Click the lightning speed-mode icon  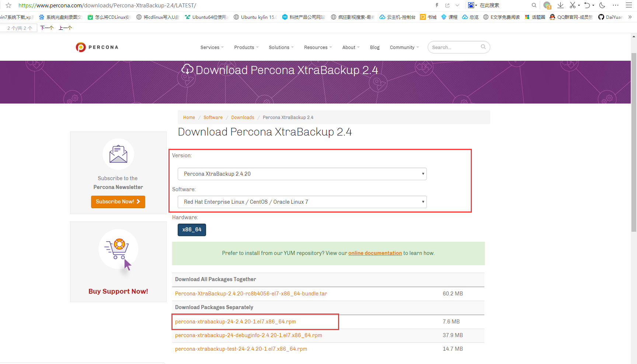coord(437,5)
